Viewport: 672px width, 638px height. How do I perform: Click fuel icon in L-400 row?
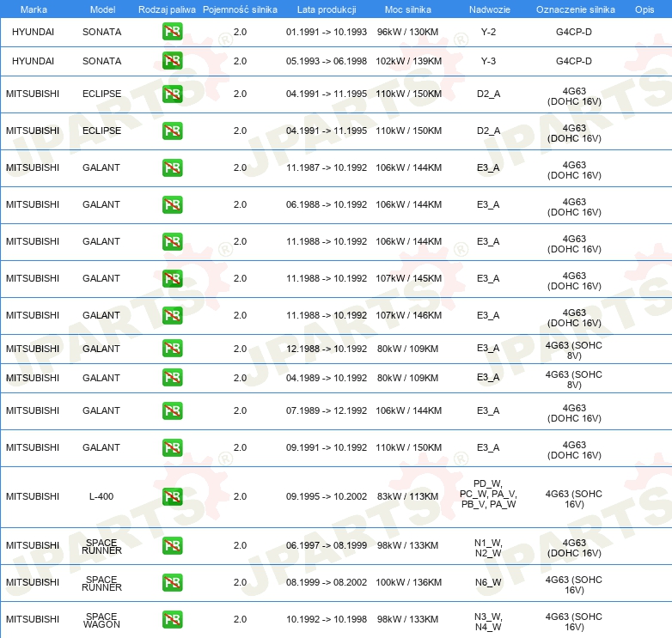click(172, 497)
